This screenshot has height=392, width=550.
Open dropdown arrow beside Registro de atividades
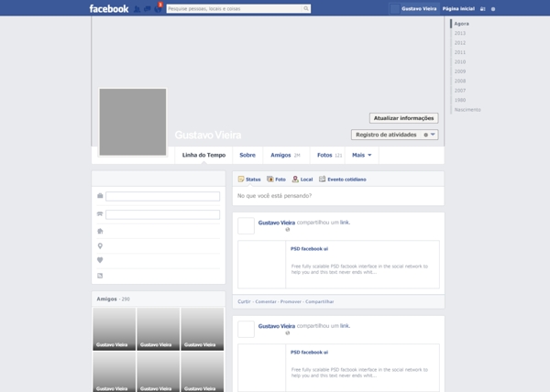pyautogui.click(x=433, y=135)
